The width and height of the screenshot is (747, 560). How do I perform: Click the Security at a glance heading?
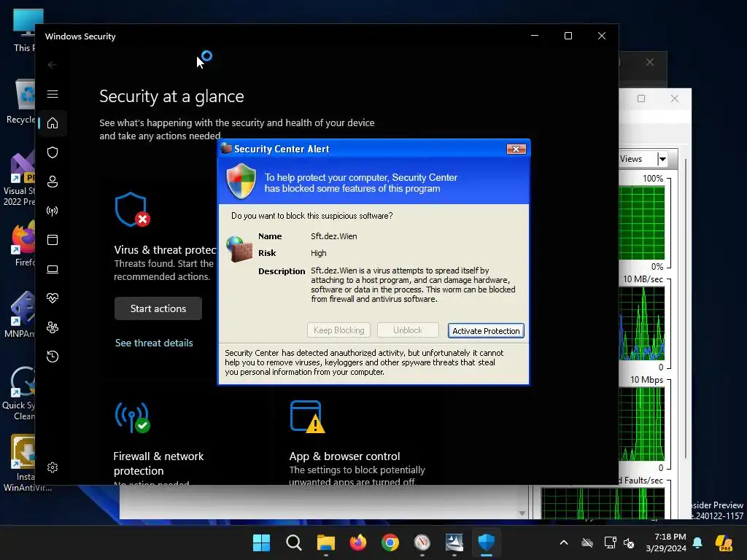[x=171, y=97]
